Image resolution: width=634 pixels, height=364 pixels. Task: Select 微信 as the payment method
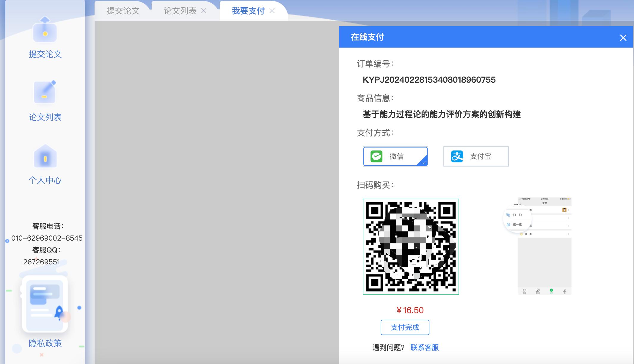pos(396,156)
